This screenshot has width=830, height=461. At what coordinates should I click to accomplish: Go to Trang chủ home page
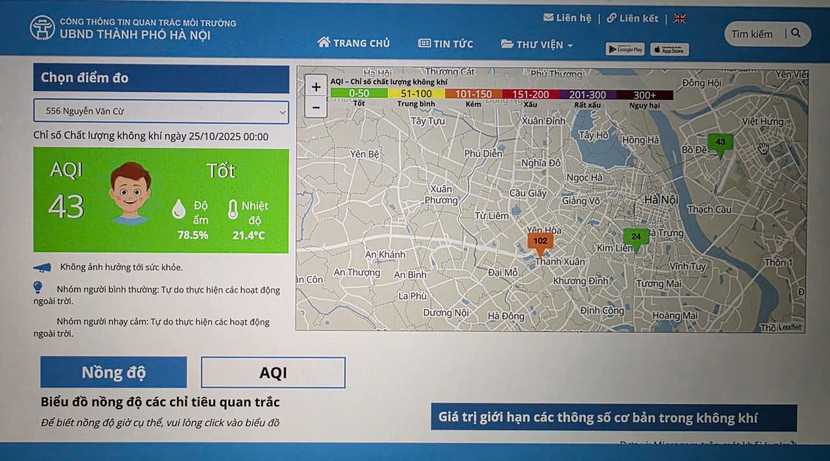(x=353, y=43)
